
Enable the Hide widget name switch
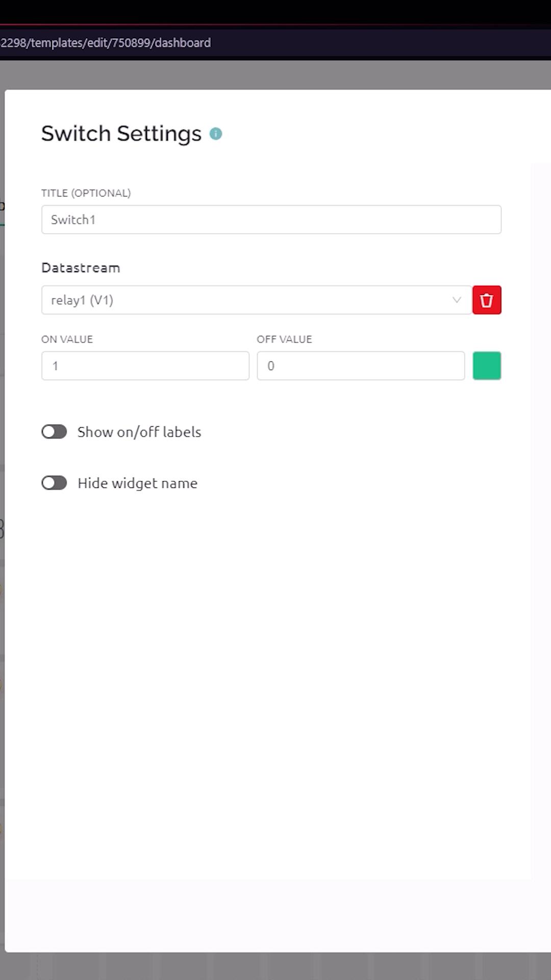coord(55,483)
